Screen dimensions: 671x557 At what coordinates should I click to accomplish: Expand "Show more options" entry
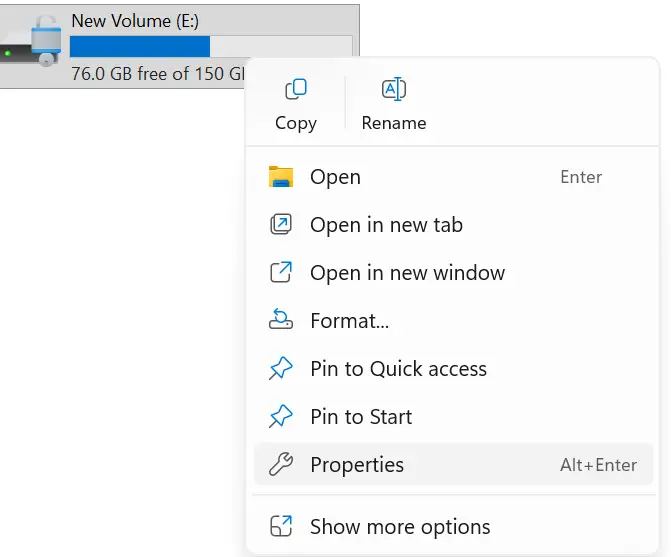click(400, 526)
